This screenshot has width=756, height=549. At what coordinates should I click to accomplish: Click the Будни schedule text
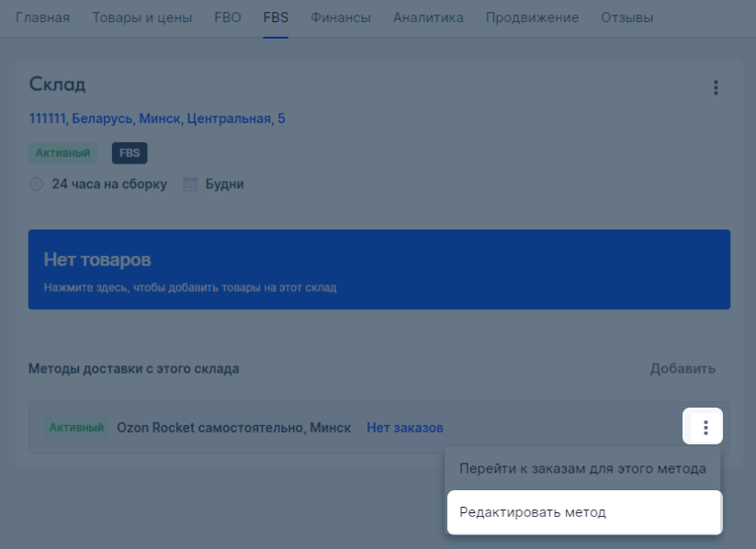pos(225,185)
